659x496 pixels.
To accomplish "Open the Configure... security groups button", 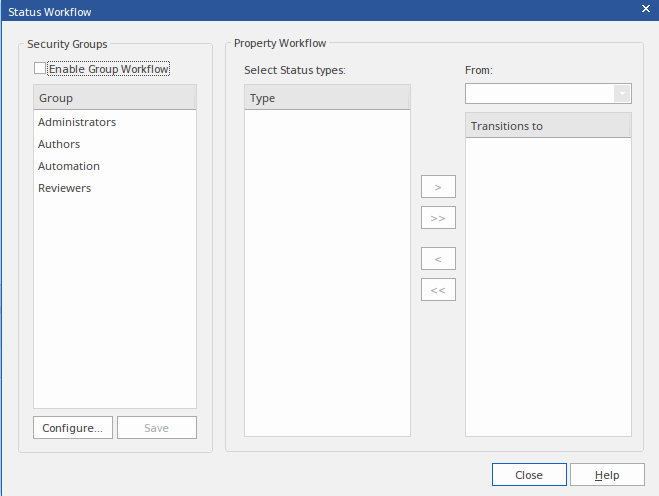I will point(73,428).
